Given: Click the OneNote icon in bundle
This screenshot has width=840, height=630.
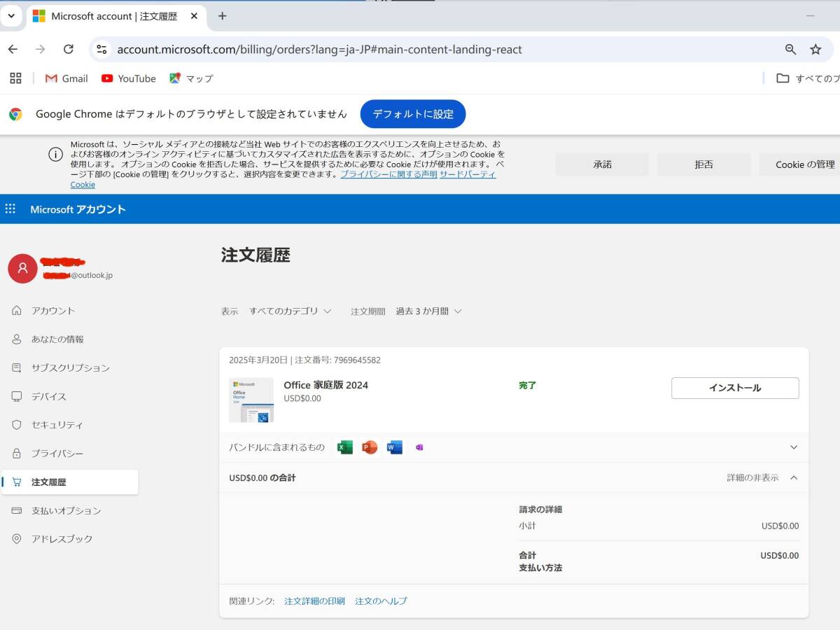Looking at the screenshot, I should point(419,447).
